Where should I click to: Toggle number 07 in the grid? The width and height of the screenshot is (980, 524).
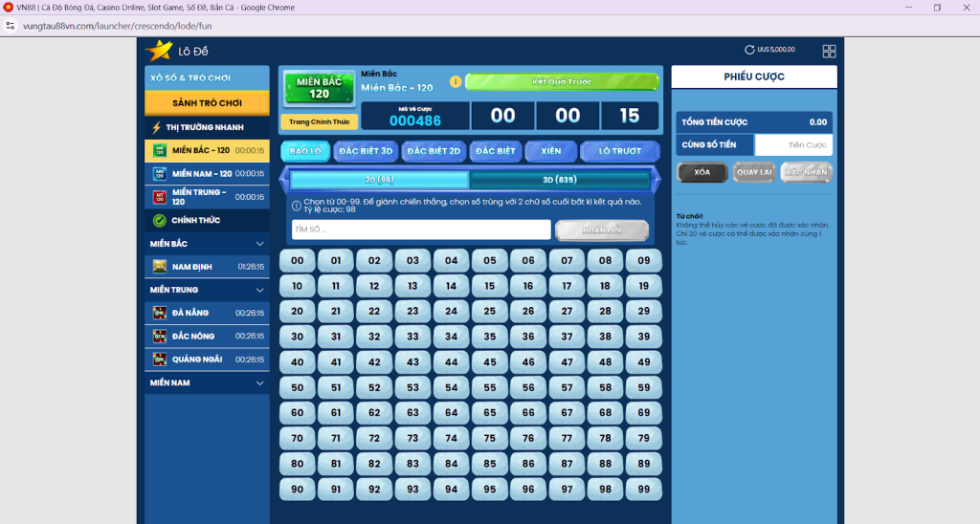[567, 260]
